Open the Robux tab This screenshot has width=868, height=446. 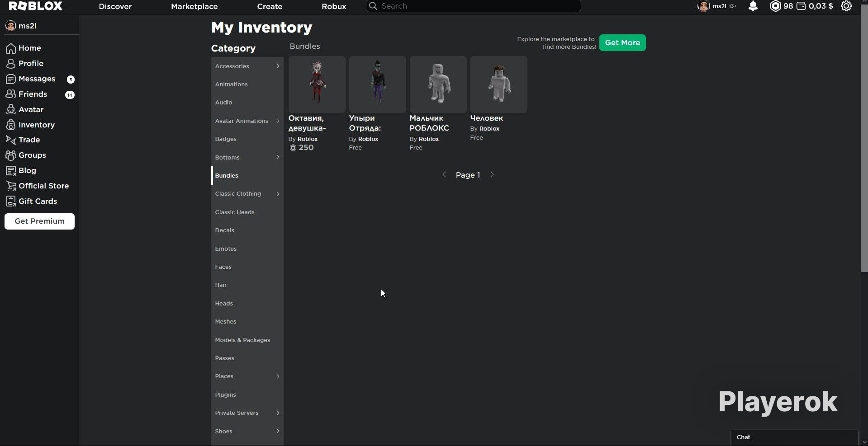[334, 6]
